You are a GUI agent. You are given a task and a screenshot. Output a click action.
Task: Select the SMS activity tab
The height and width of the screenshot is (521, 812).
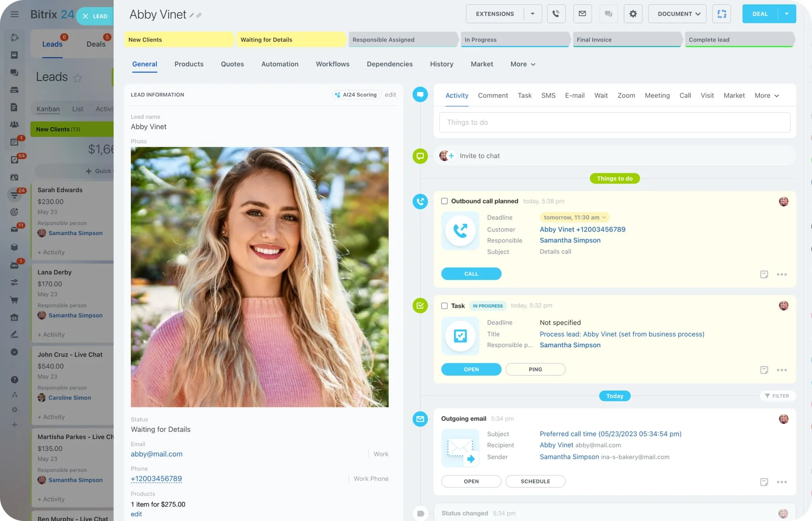[548, 96]
